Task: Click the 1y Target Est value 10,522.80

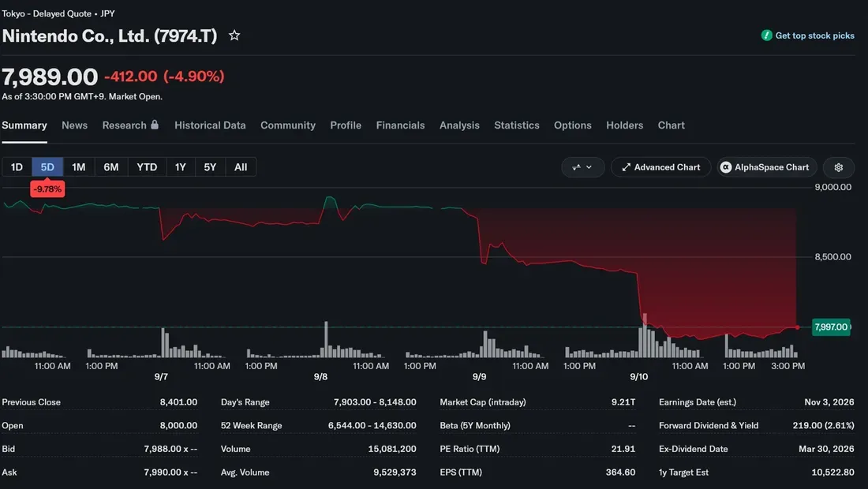Action: 833,472
